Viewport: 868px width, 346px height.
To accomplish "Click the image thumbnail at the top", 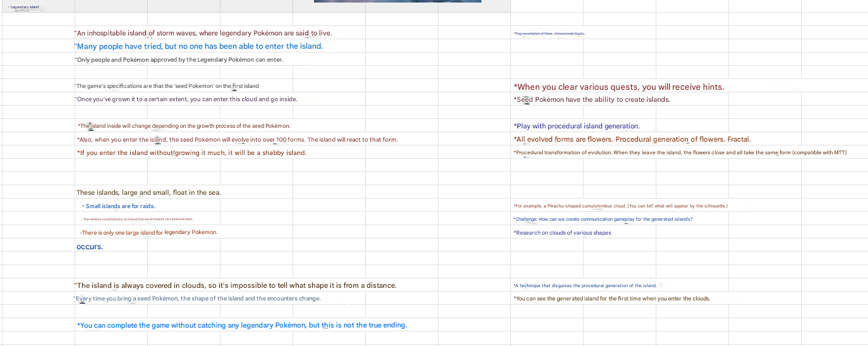I will (397, 1).
